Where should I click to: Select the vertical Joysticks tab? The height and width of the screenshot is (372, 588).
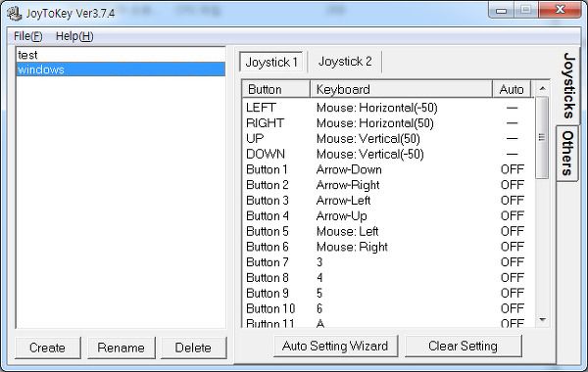coord(568,86)
